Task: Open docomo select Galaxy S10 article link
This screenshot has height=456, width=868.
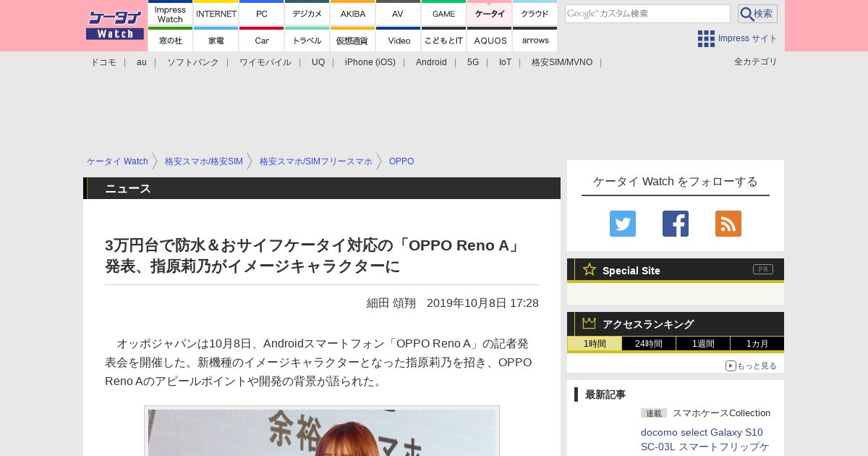Action: [705, 439]
